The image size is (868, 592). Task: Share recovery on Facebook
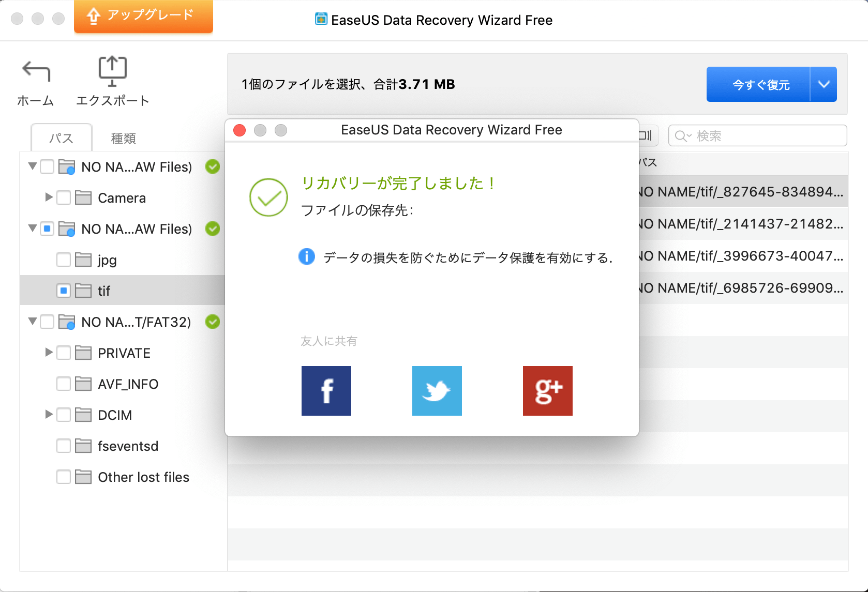coord(326,391)
